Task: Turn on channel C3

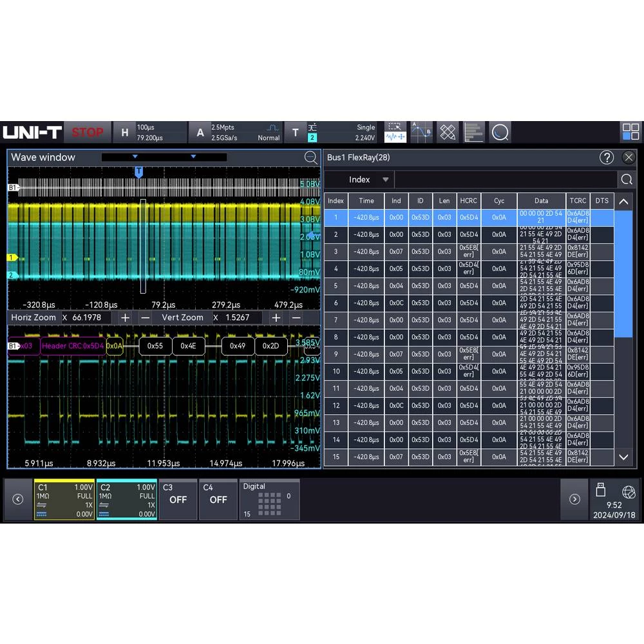Action: point(178,500)
